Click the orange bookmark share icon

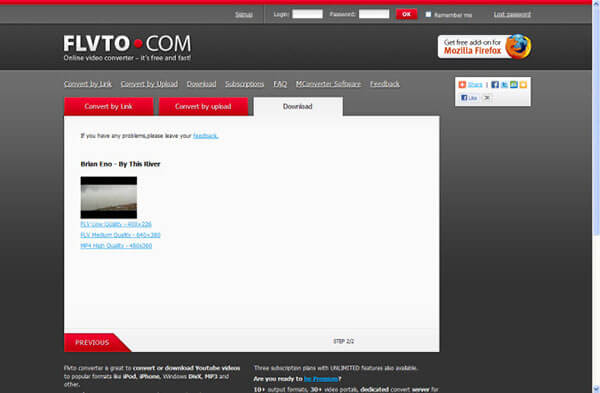[523, 85]
